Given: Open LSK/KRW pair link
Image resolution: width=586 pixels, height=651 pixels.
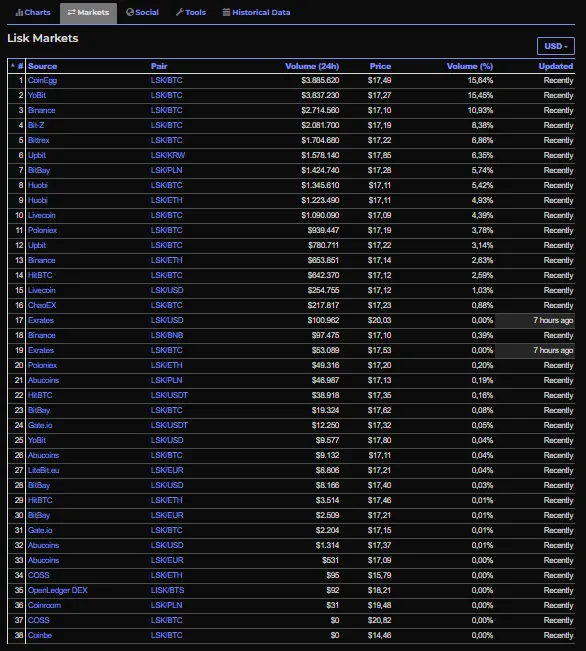Looking at the screenshot, I should [168, 155].
